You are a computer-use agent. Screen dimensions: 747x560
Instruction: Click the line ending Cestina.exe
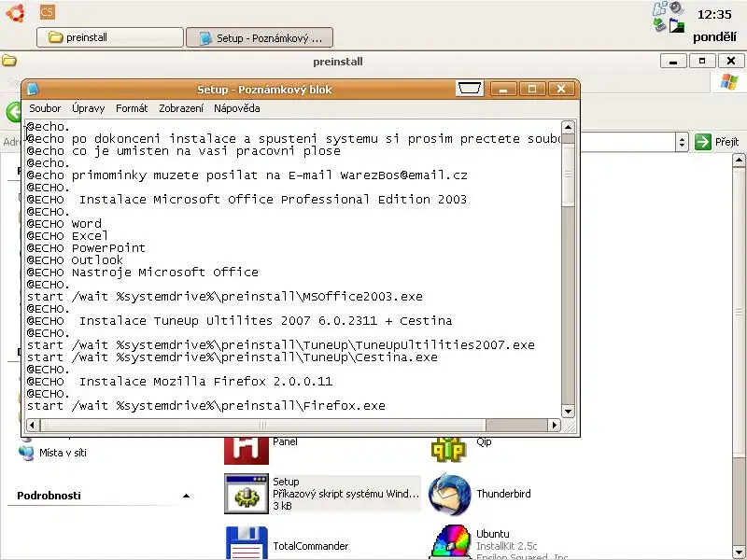point(232,357)
